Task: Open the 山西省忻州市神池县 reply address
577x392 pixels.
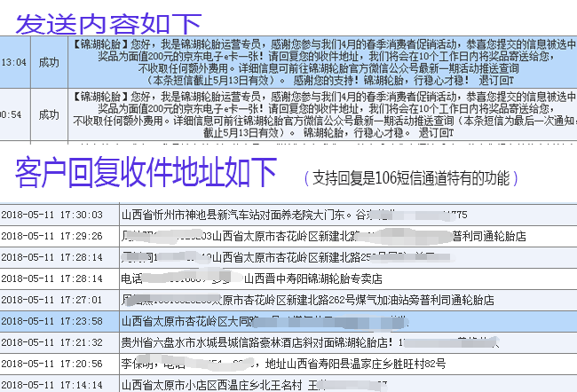Action: point(240,215)
